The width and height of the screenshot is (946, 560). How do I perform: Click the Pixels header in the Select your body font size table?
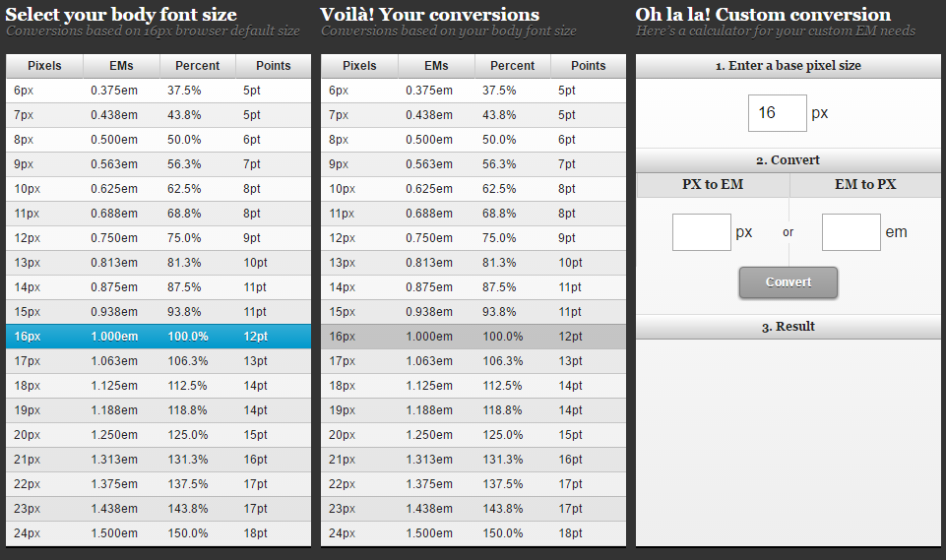(x=44, y=66)
